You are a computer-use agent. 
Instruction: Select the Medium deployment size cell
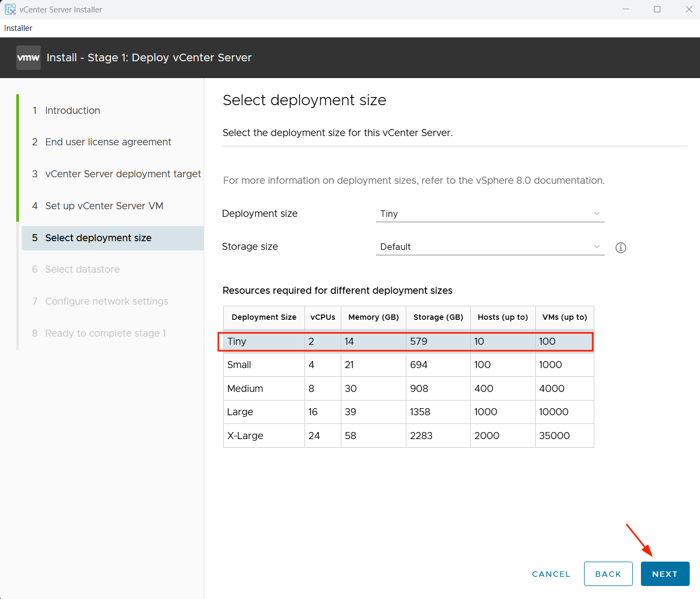point(264,389)
